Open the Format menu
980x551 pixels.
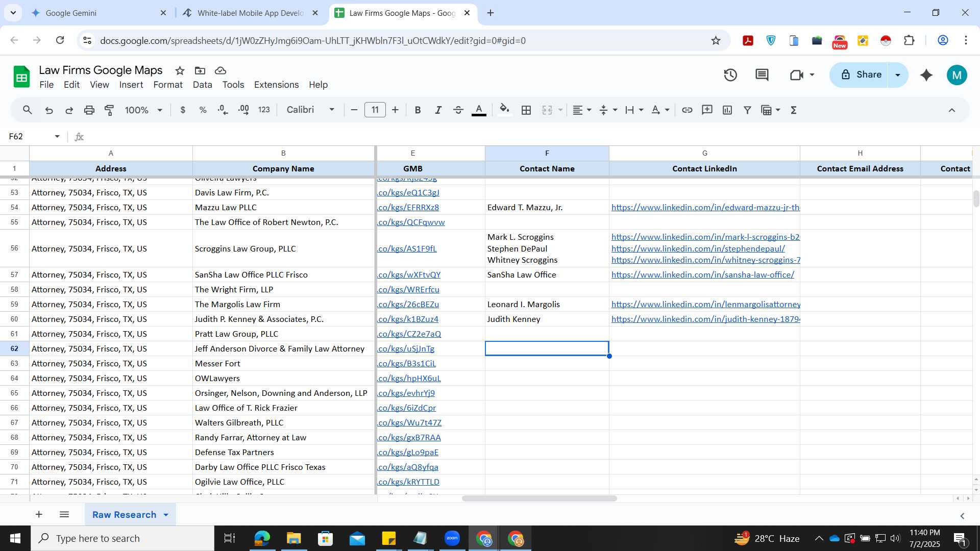168,85
